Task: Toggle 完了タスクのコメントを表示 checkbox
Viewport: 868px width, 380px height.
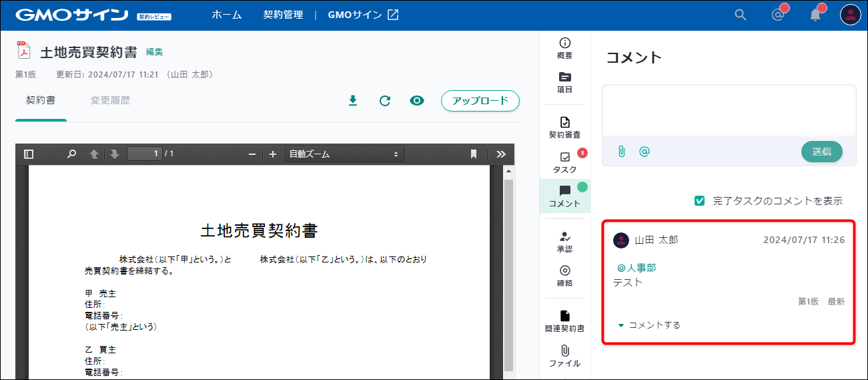Action: coord(700,200)
